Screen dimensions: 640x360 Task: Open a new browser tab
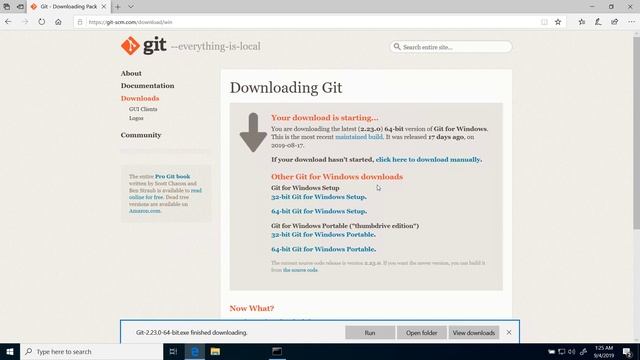[x=118, y=7]
